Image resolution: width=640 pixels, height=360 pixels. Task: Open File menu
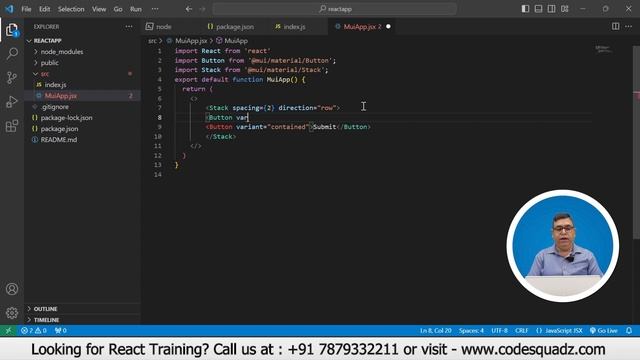[26, 9]
